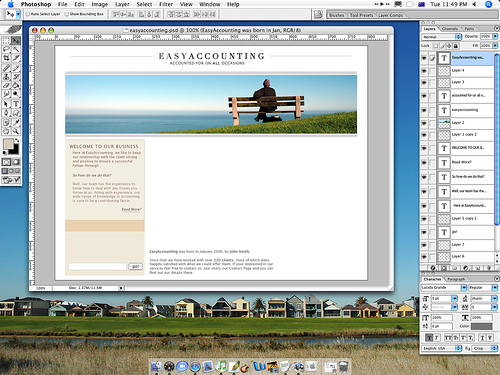
Task: Select the Path Selection tool
Action: [x=6, y=104]
